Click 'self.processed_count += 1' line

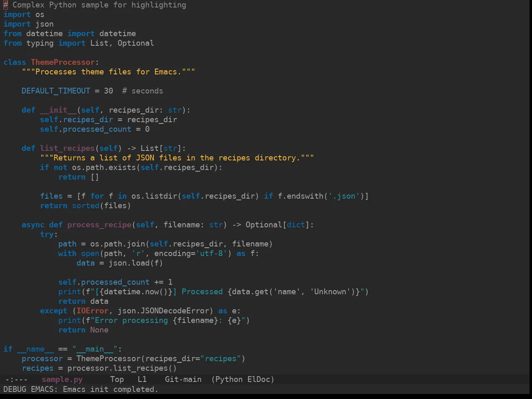[115, 282]
